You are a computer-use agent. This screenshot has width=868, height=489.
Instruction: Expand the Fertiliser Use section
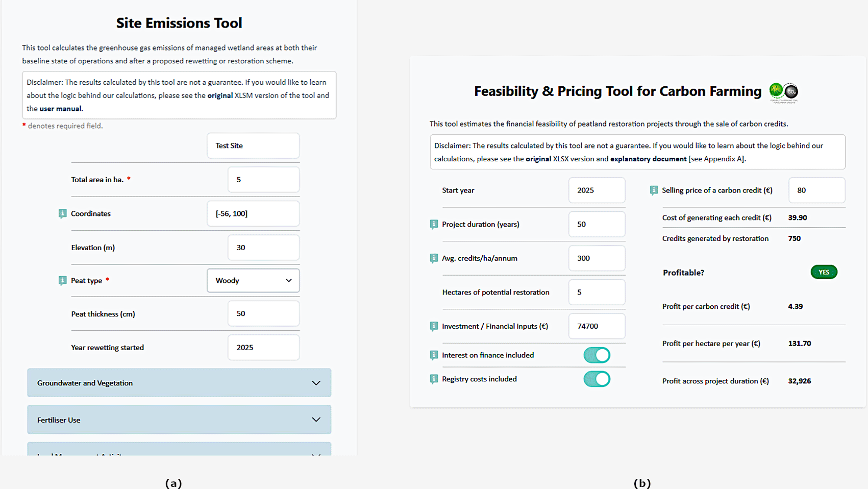click(x=179, y=420)
